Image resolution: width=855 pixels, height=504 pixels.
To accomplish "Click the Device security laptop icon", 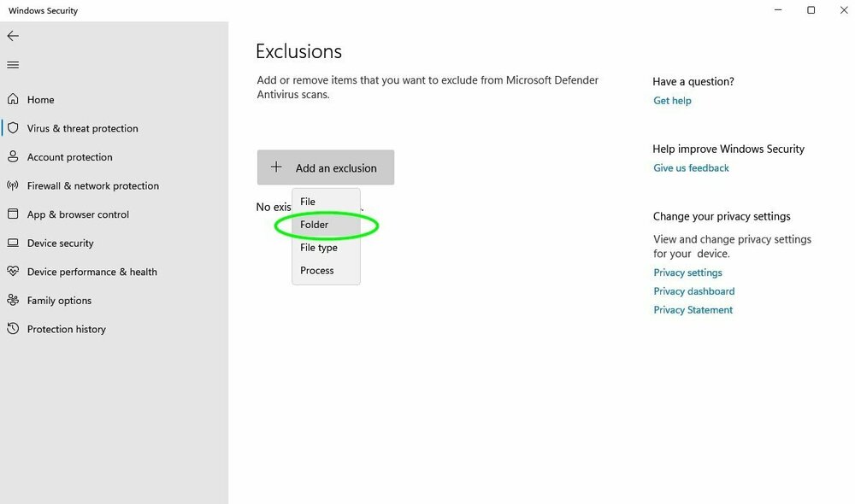I will point(13,243).
